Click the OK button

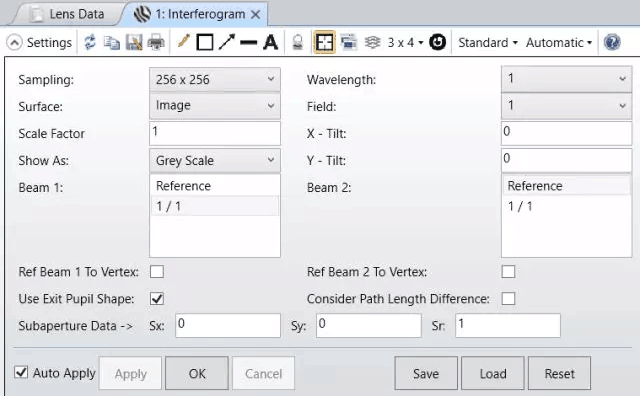197,373
